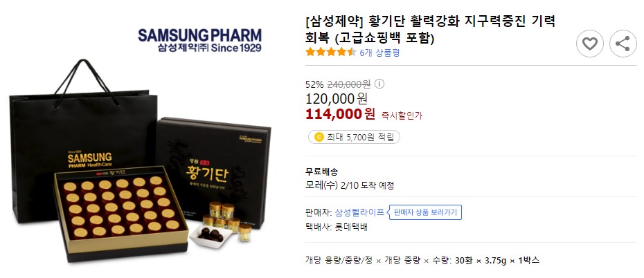644x278 pixels.
Task: Open the share icon options
Action: (x=623, y=44)
